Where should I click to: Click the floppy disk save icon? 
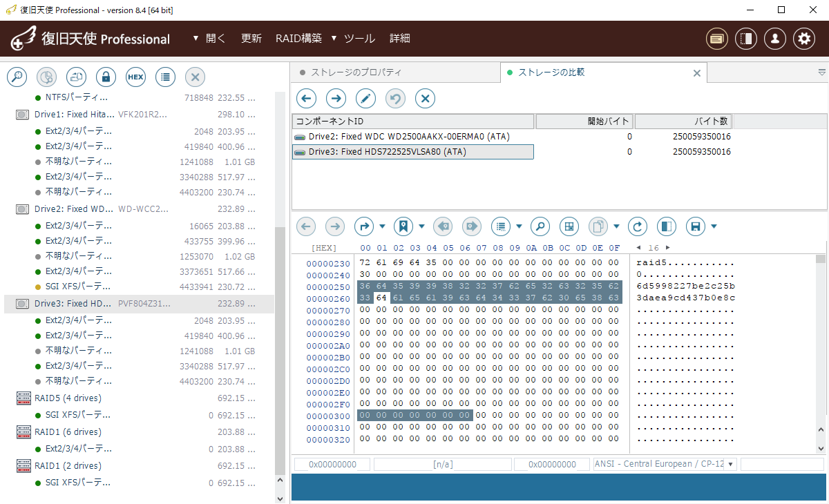pos(696,226)
